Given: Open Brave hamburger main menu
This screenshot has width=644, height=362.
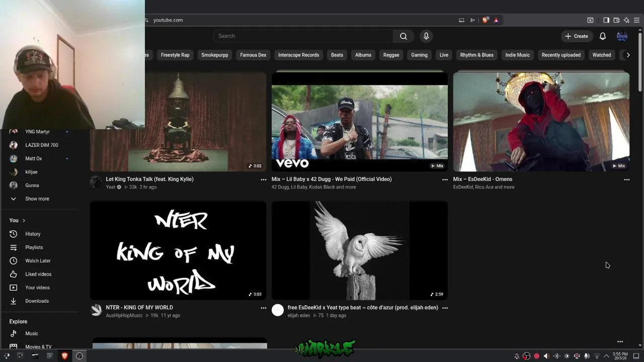Looking at the screenshot, I should (636, 20).
